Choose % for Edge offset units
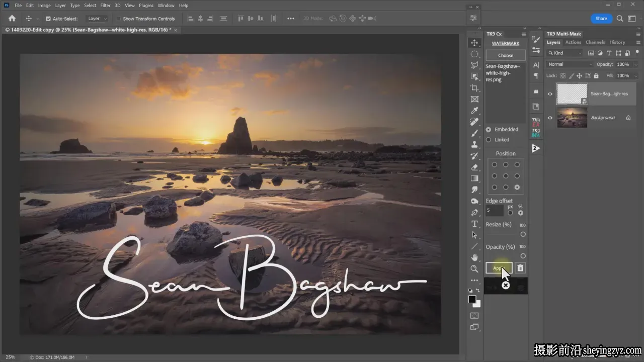644x362 pixels. (520, 213)
